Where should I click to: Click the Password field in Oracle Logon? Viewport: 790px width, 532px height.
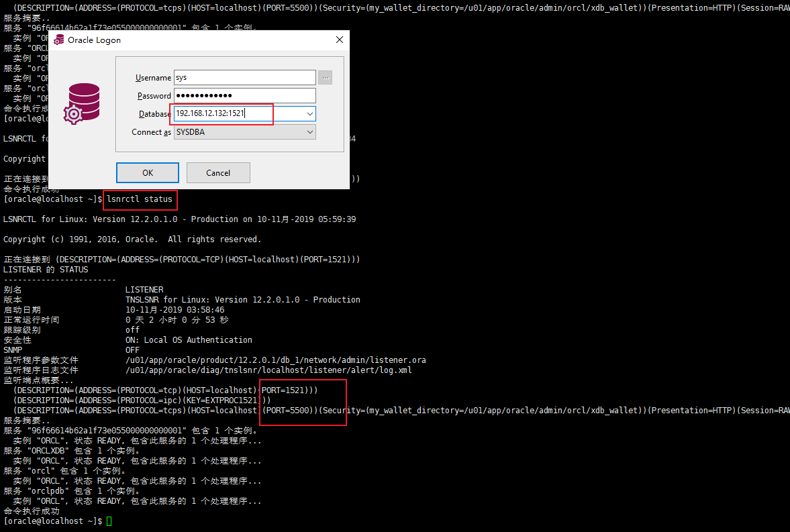[245, 96]
